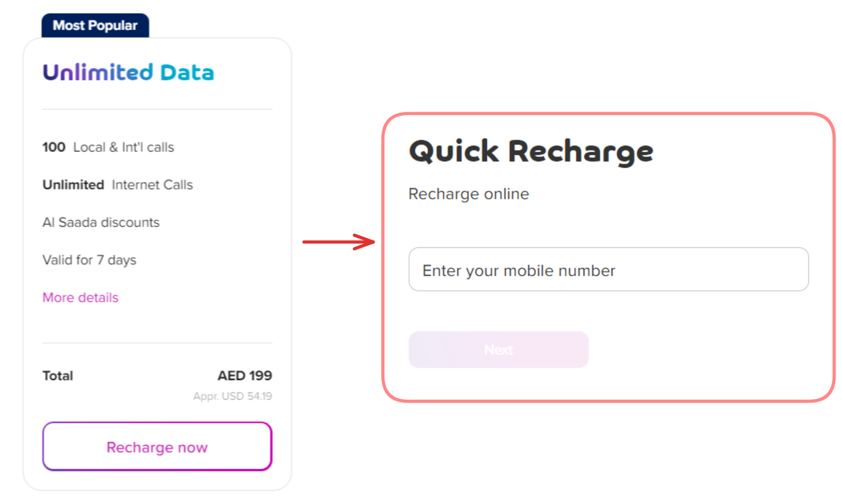This screenshot has width=842, height=504.
Task: Click the divider under Unlimited Data
Action: coord(157,109)
